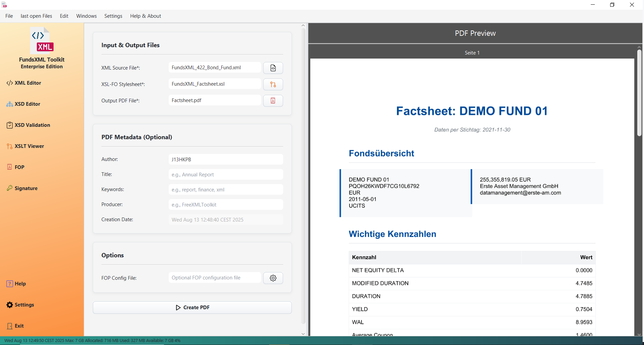Click PDF preview scroll down arrow
Image resolution: width=644 pixels, height=345 pixels.
[x=639, y=334]
